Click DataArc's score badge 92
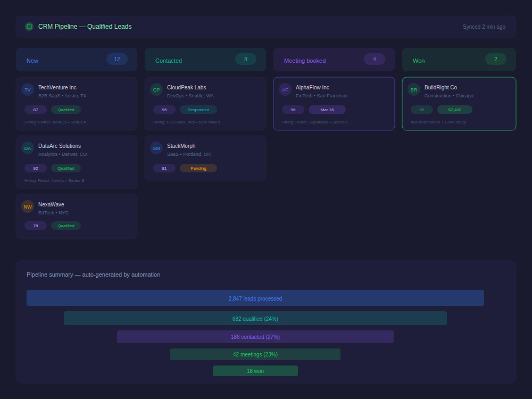Viewport: 532px width, 399px height. click(x=36, y=168)
